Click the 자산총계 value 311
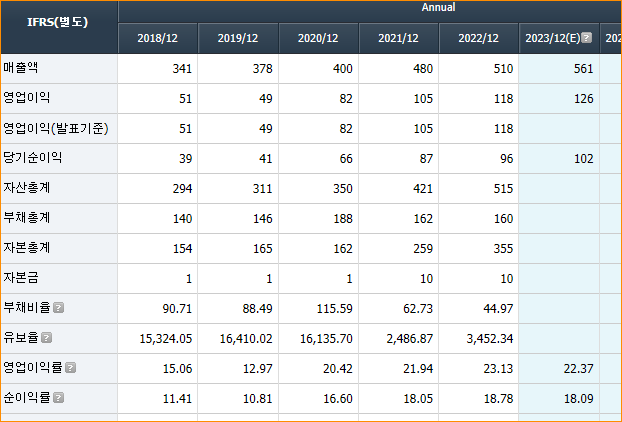This screenshot has width=622, height=422. point(263,188)
